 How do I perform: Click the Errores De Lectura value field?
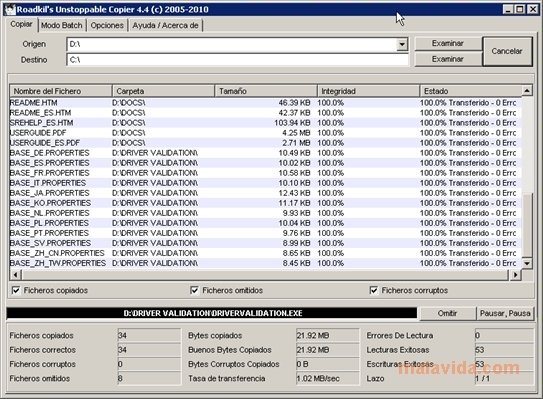(504, 335)
